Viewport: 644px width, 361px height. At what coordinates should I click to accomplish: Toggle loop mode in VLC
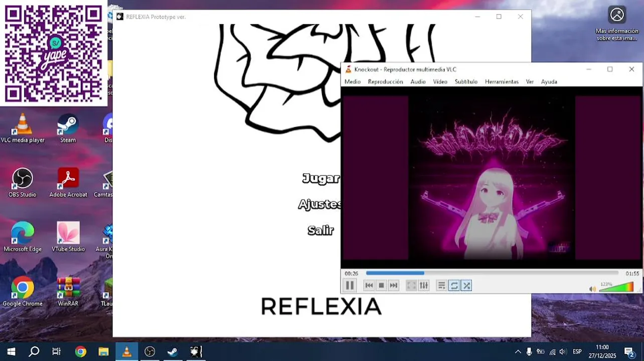[454, 285]
